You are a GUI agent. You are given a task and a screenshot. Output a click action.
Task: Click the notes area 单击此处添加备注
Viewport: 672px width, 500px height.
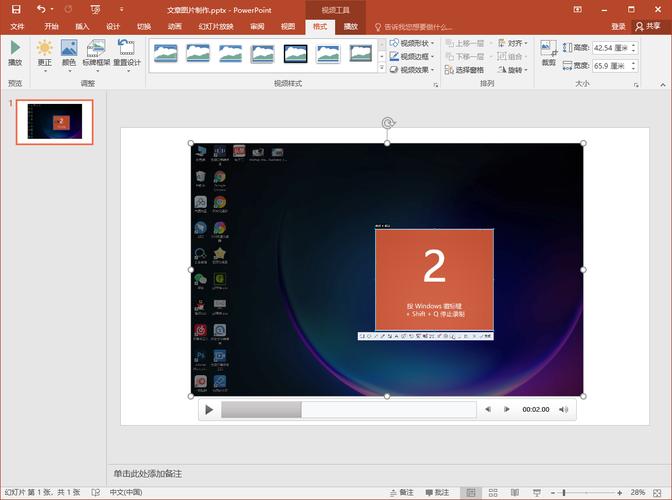[x=147, y=473]
